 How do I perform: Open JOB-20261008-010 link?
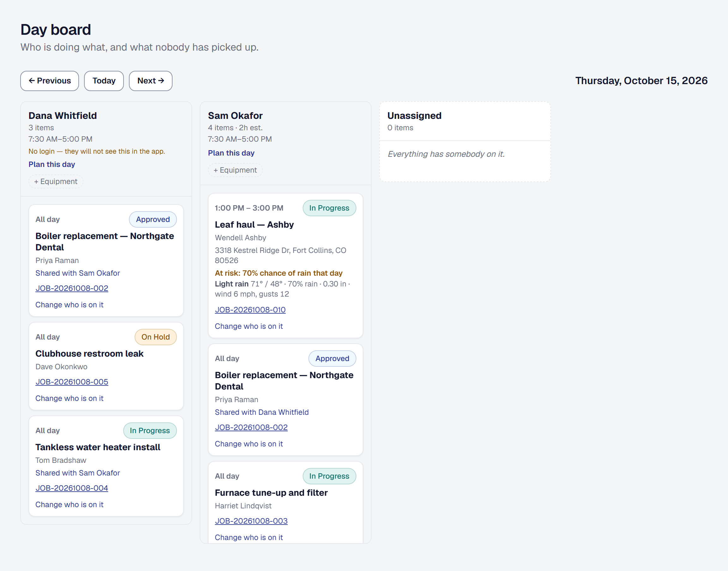coord(250,310)
